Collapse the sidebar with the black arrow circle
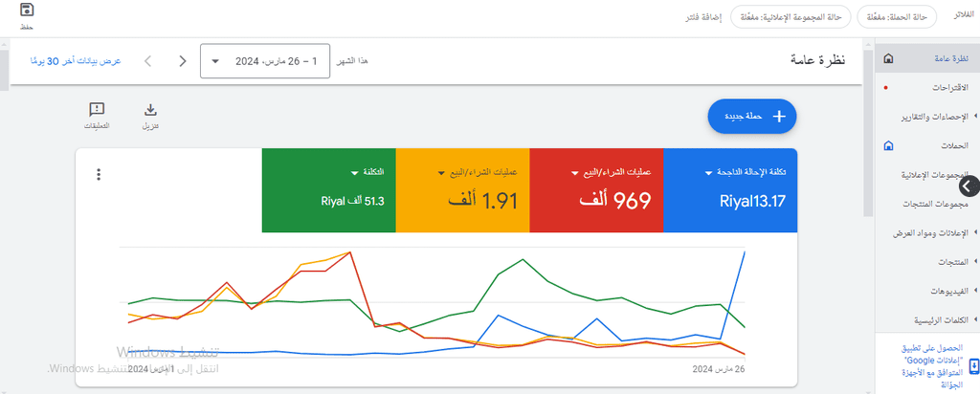Screen dimensions: 980x394 point(968,186)
